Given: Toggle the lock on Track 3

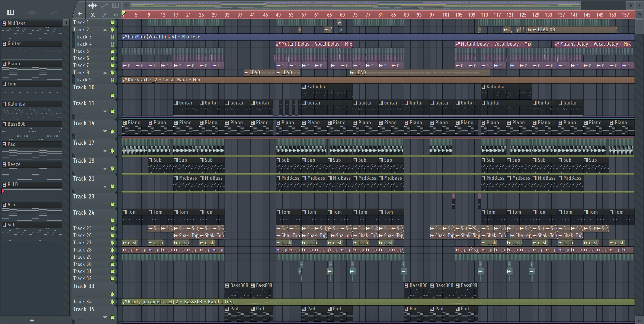Looking at the screenshot, I should (112, 37).
